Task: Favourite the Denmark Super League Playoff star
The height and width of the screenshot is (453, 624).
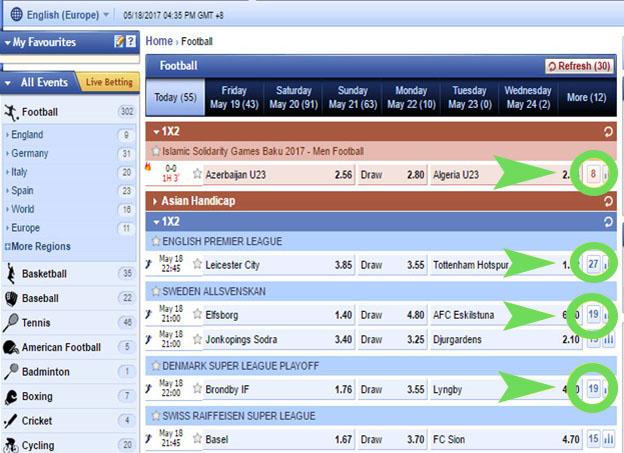Action: click(156, 366)
